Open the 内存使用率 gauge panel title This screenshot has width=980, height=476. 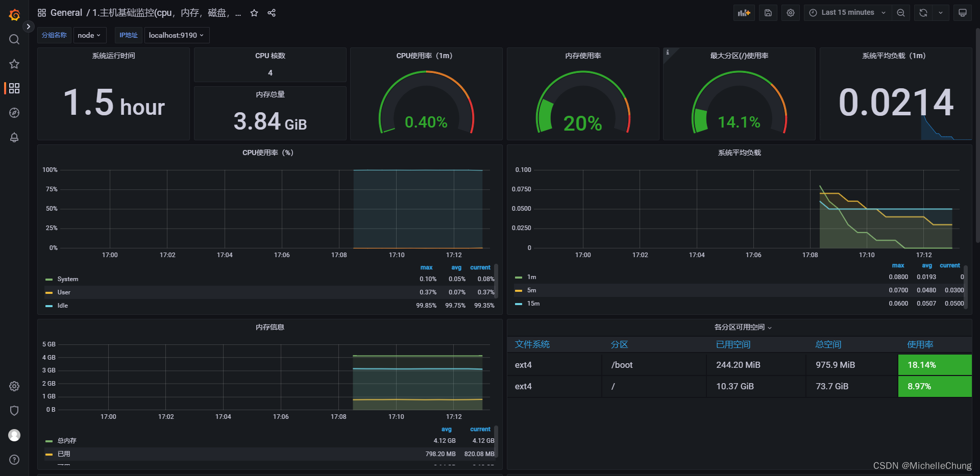click(583, 56)
